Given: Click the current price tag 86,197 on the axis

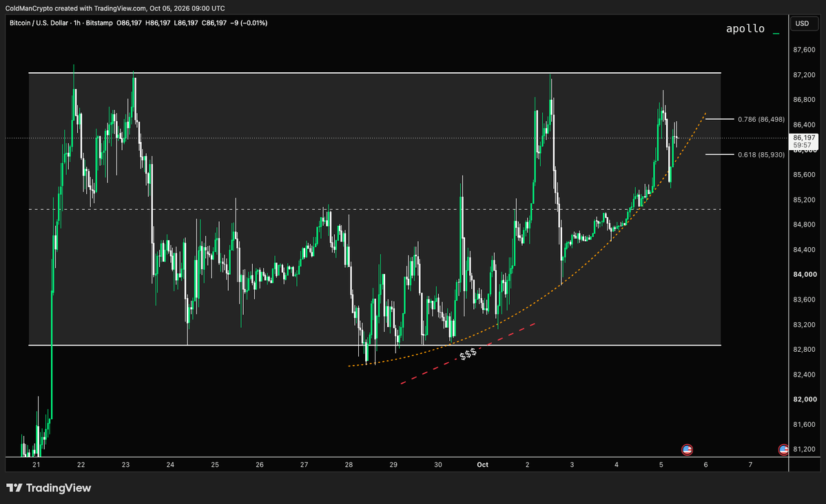Looking at the screenshot, I should pos(804,138).
